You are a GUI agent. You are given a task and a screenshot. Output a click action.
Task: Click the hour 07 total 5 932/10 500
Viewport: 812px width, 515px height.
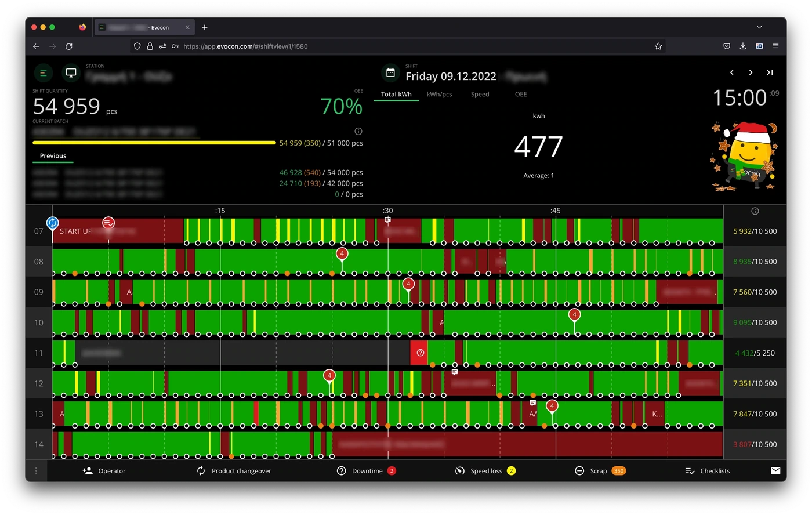(755, 231)
